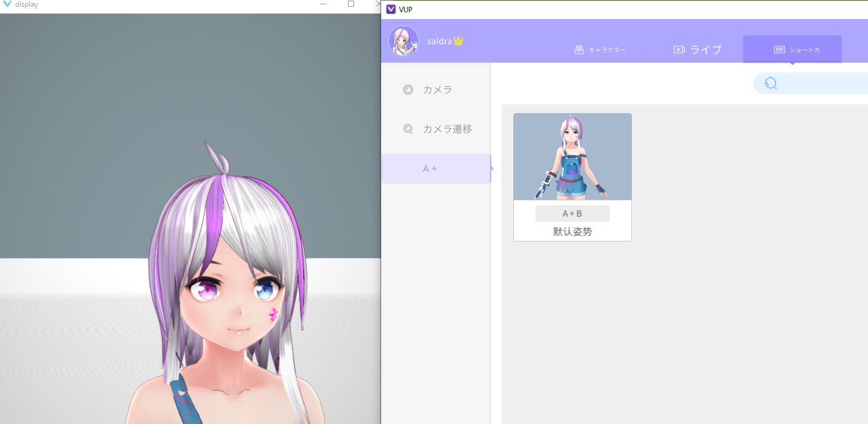The height and width of the screenshot is (424, 868).
Task: Switch to the ライブ tab
Action: (698, 50)
